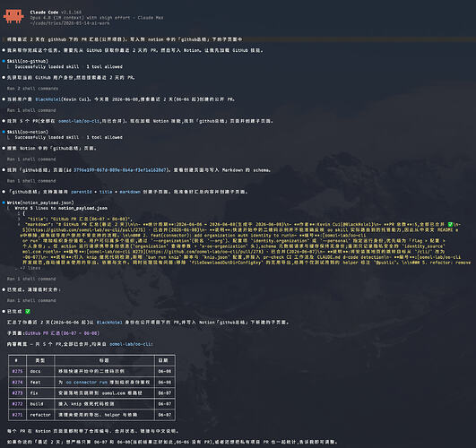Select the 'refactor' type cell
Viewport: 476px width, 448px height.
[40, 415]
